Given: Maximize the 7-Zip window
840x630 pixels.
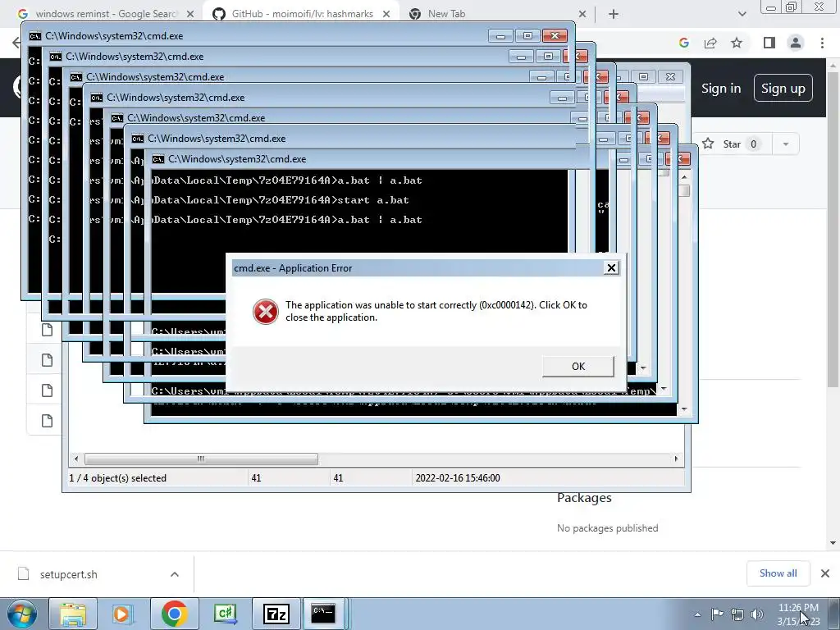Looking at the screenshot, I should [x=643, y=76].
